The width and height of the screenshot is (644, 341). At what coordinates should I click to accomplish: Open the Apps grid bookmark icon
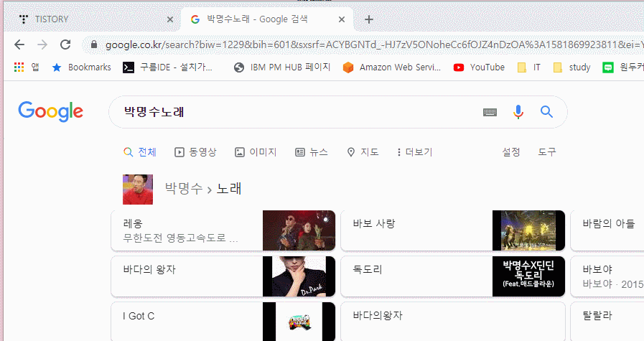click(x=19, y=67)
